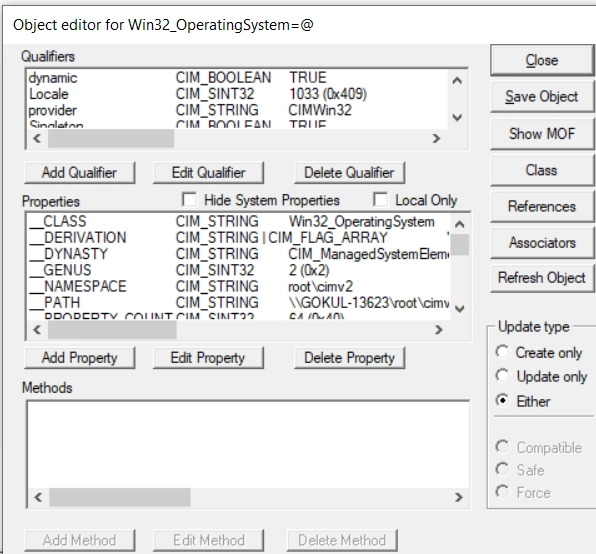Click the Properties horizontal scrollbar thumb

point(112,329)
